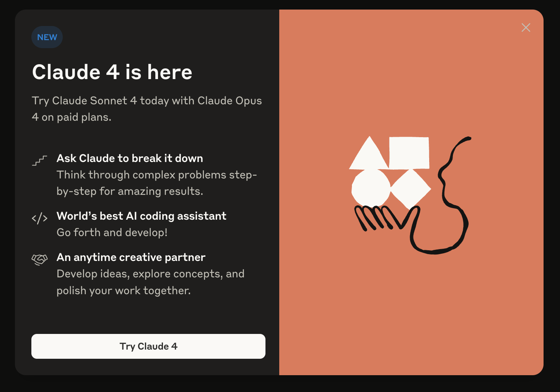Screen dimensions: 560x392
Task: Click the NEW badge
Action: click(47, 37)
